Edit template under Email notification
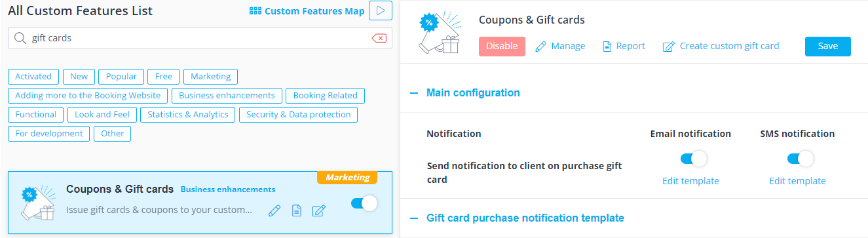The height and width of the screenshot is (238, 868). pyautogui.click(x=690, y=181)
